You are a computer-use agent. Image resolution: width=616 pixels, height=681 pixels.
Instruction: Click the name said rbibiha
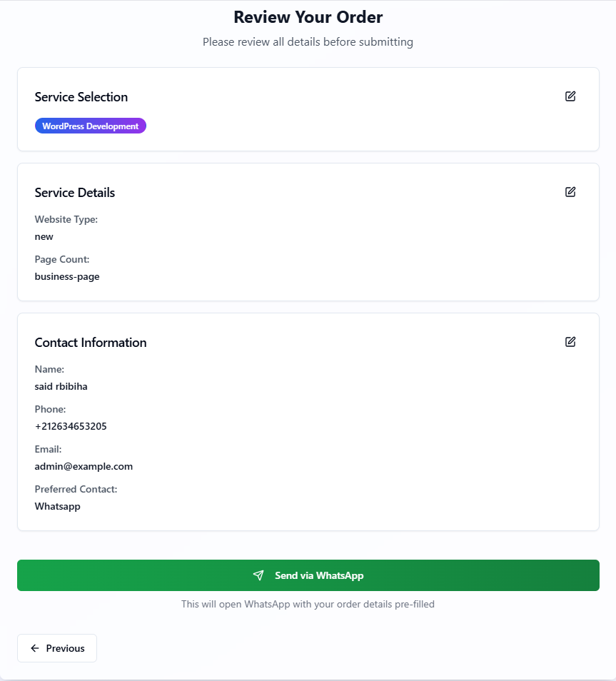click(x=61, y=386)
